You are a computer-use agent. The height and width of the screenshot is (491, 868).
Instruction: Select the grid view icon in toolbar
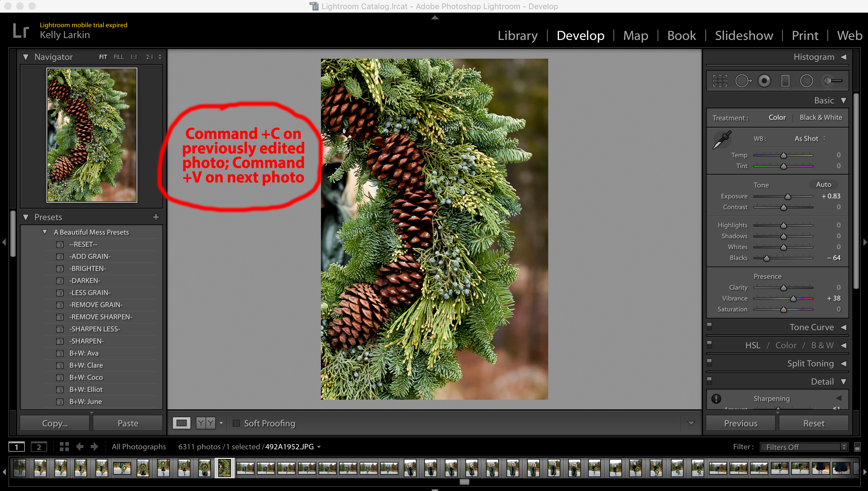pyautogui.click(x=64, y=446)
